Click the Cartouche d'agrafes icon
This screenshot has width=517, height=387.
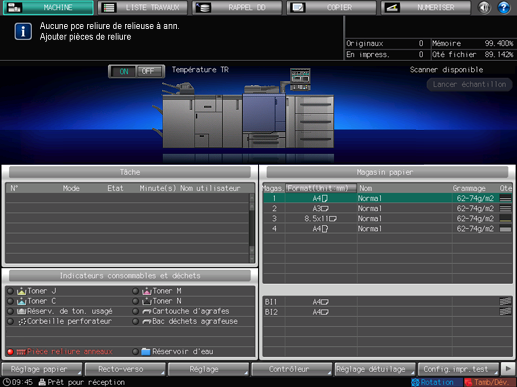147,311
